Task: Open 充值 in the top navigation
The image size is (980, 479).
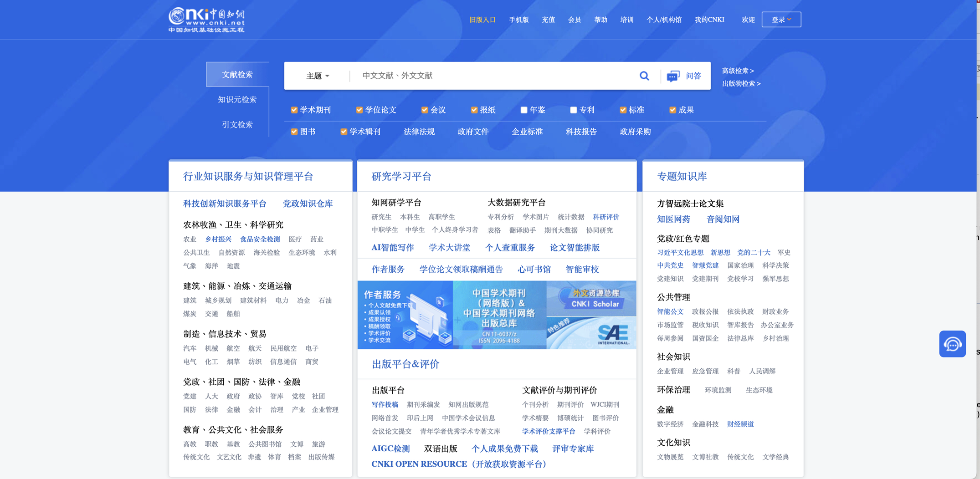Action: point(549,20)
